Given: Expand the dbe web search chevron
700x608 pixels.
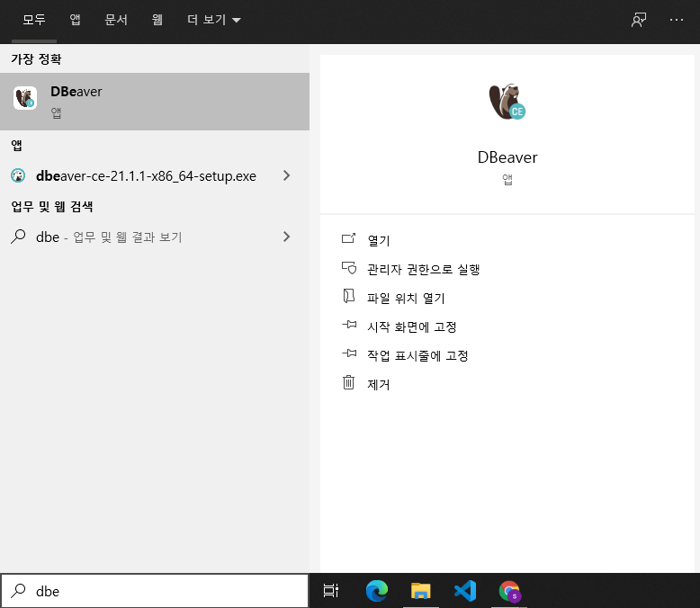Looking at the screenshot, I should [x=287, y=237].
